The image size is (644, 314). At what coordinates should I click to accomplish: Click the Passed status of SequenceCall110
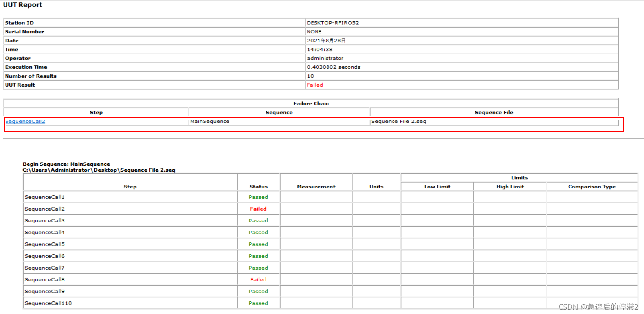point(258,303)
